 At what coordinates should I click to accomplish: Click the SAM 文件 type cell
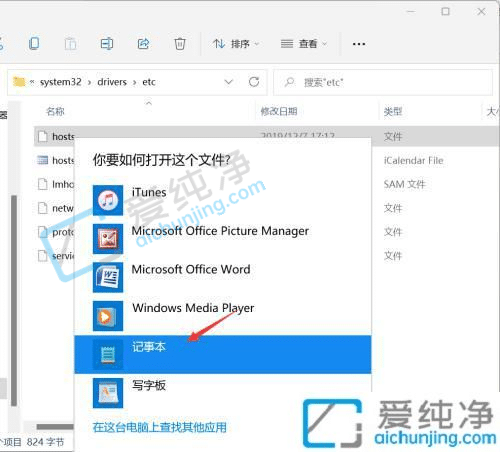point(404,184)
